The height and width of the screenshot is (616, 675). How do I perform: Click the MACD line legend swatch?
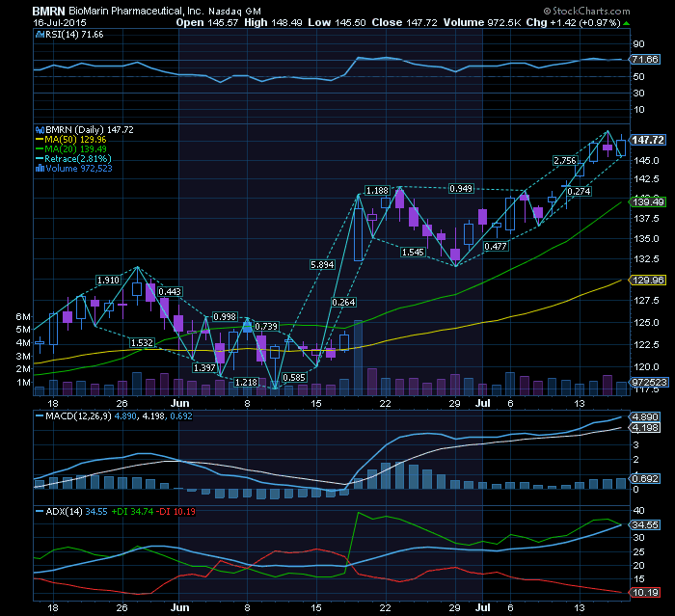[x=40, y=416]
